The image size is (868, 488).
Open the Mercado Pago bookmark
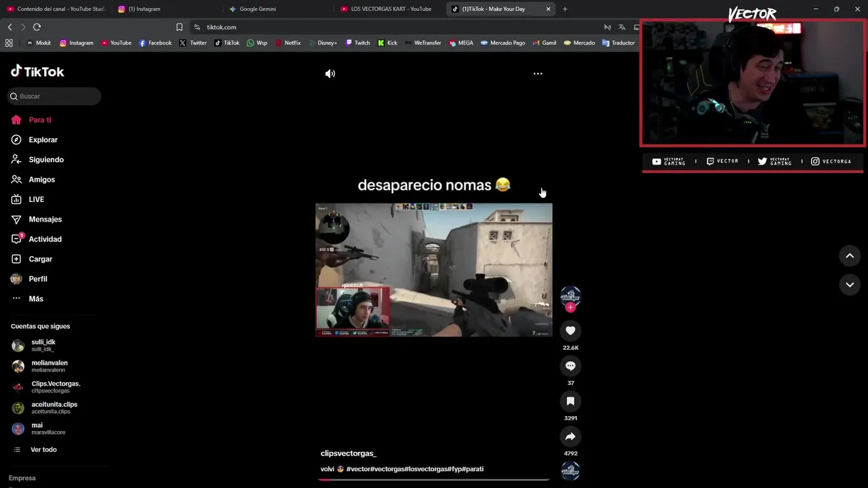[x=503, y=43]
